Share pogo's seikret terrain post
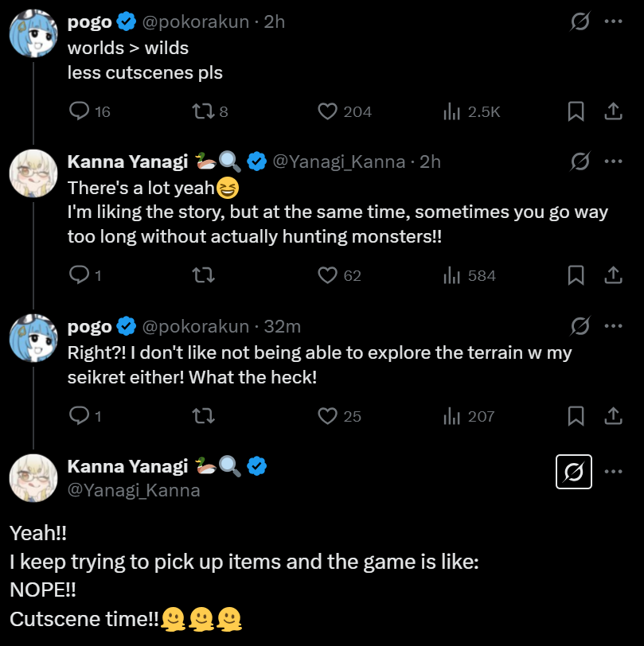Screen dimensions: 644x646 [613, 415]
